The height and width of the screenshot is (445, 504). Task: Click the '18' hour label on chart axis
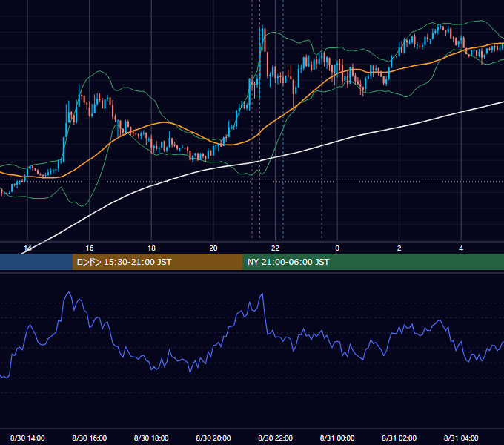coord(151,248)
